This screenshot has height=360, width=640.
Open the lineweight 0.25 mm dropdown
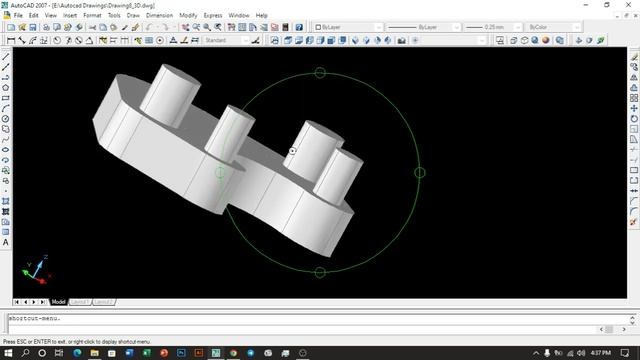tap(493, 27)
